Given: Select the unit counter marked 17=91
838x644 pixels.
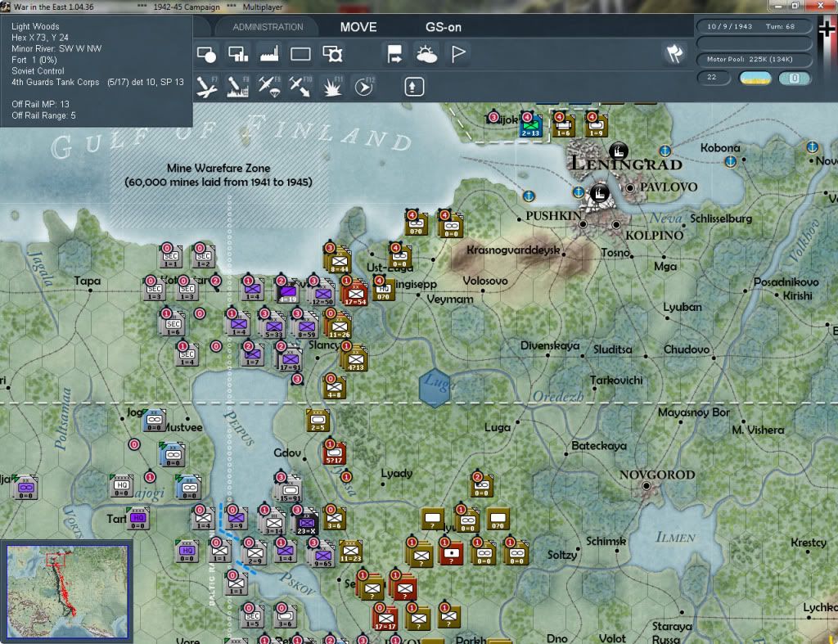Looking at the screenshot, I should point(291,360).
